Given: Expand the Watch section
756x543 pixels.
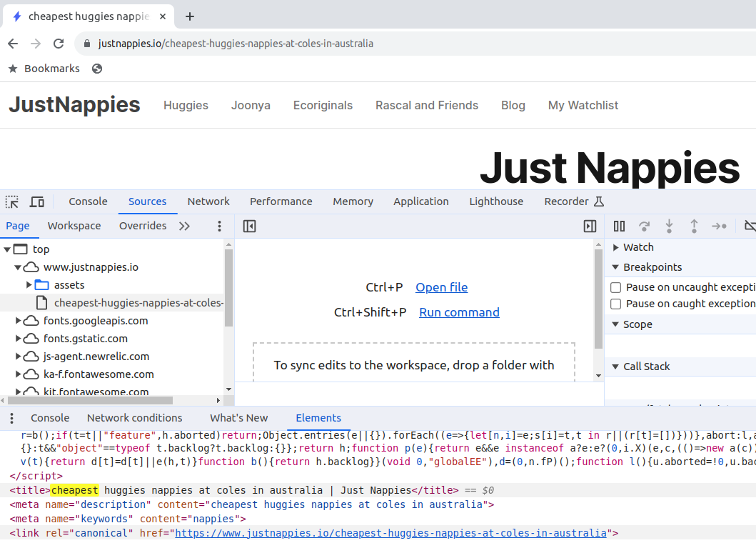Looking at the screenshot, I should pos(615,247).
